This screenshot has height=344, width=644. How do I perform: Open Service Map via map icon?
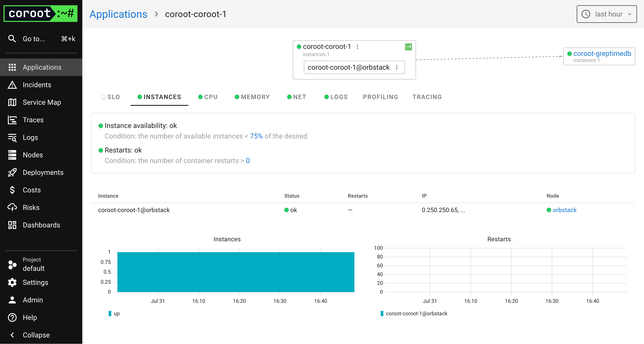coord(12,103)
